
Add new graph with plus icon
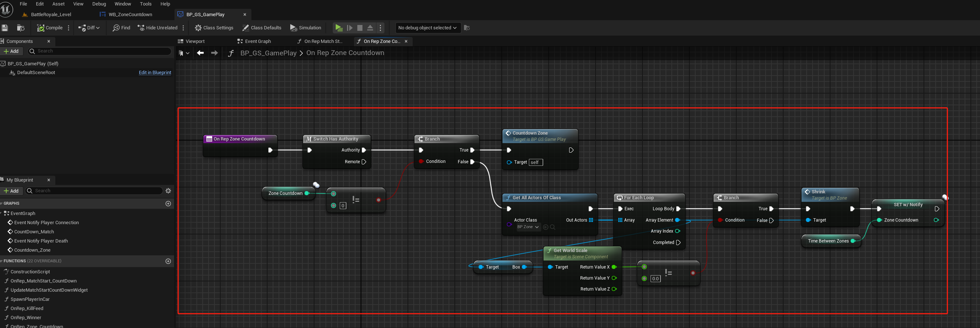tap(168, 203)
